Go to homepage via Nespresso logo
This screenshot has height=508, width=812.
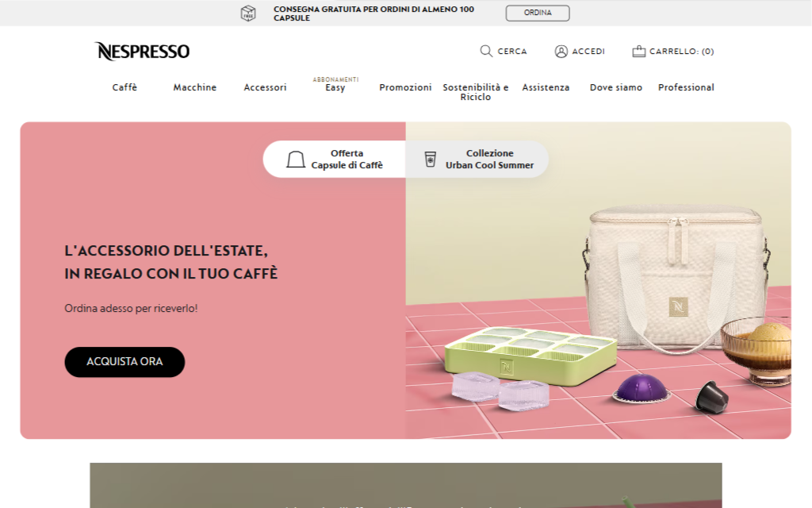tap(143, 52)
